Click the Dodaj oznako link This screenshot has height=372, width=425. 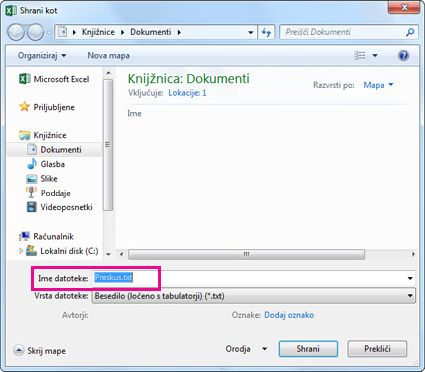coord(289,315)
